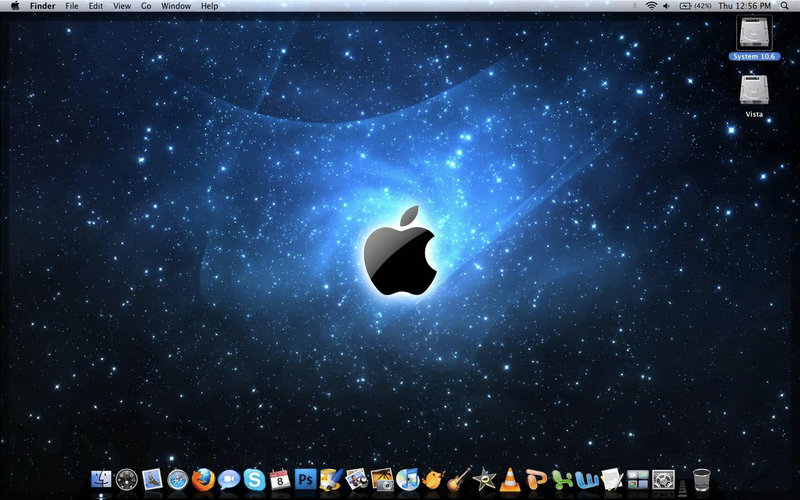Open iCal calendar icon showing 8
800x500 pixels.
click(x=280, y=480)
